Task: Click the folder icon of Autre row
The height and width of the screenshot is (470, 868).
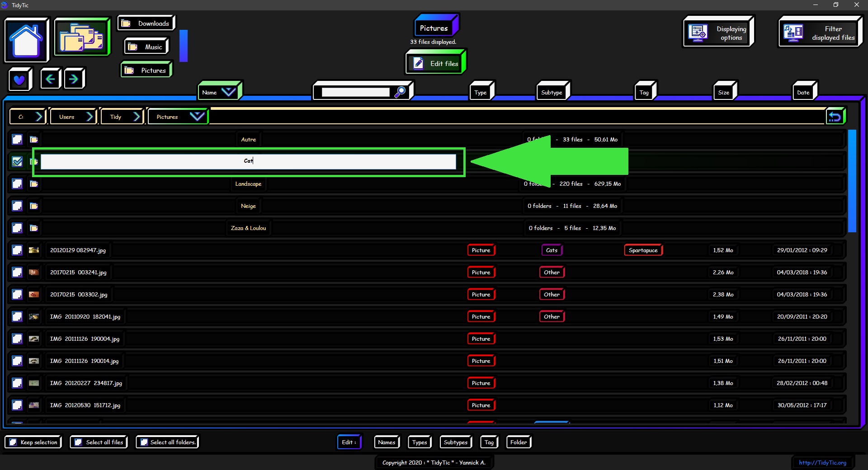Action: [x=34, y=139]
